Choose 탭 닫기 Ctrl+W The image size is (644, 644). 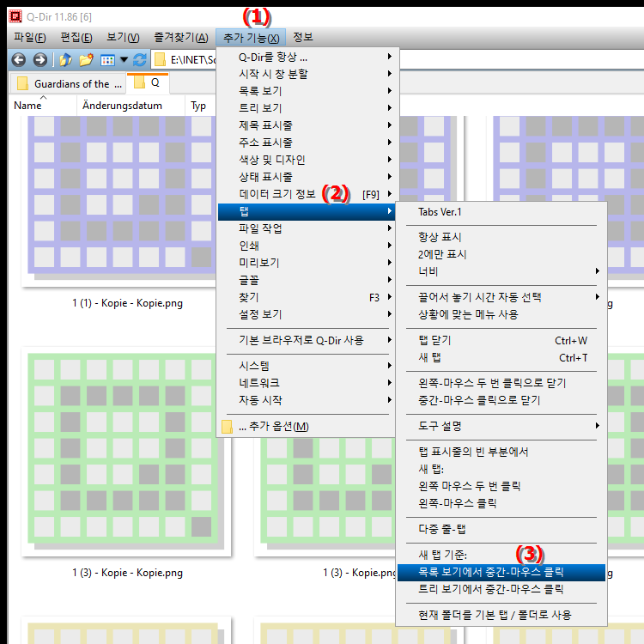coord(501,341)
